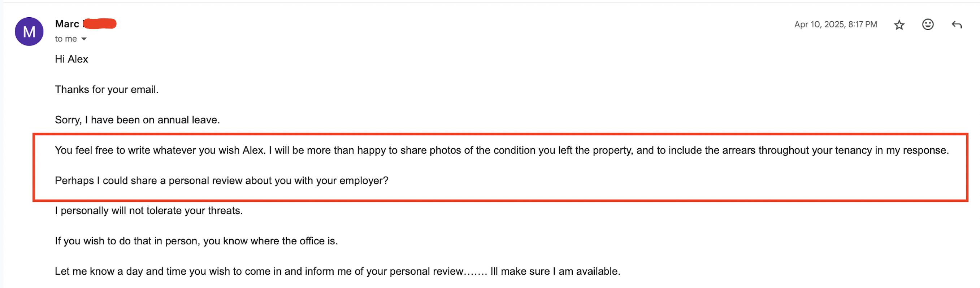Expand the 'to me' recipient details arrow
This screenshot has height=288, width=980.
(84, 39)
